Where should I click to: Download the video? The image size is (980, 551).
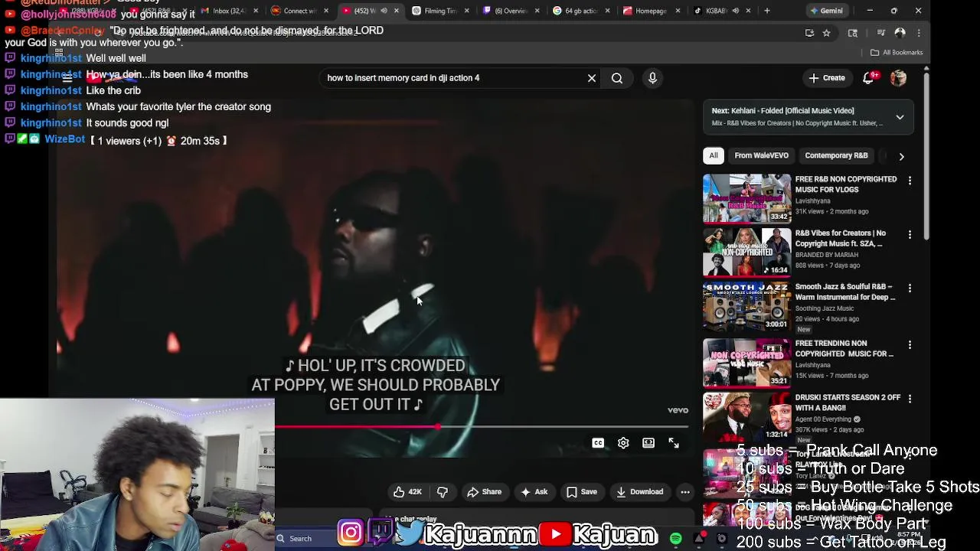pos(640,492)
